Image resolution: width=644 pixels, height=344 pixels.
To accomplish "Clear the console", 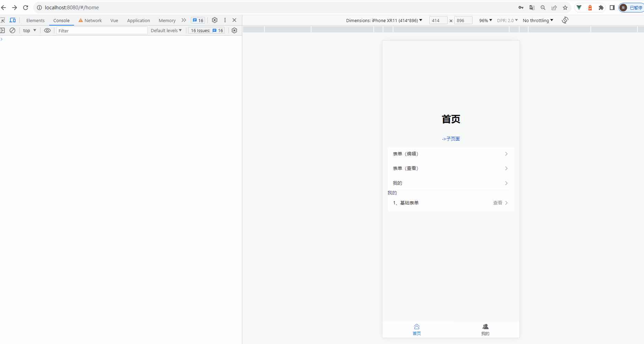I will click(12, 30).
